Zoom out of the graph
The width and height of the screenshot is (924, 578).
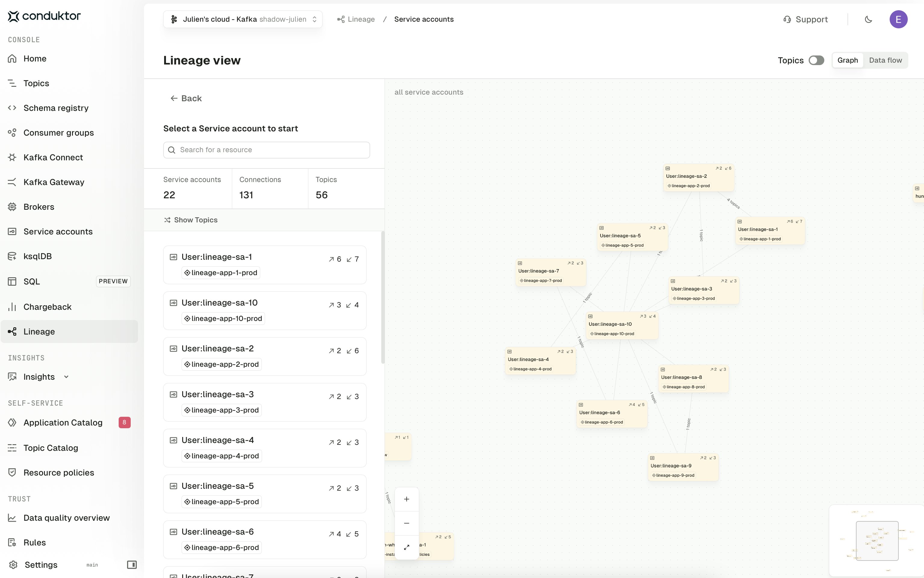pos(406,523)
